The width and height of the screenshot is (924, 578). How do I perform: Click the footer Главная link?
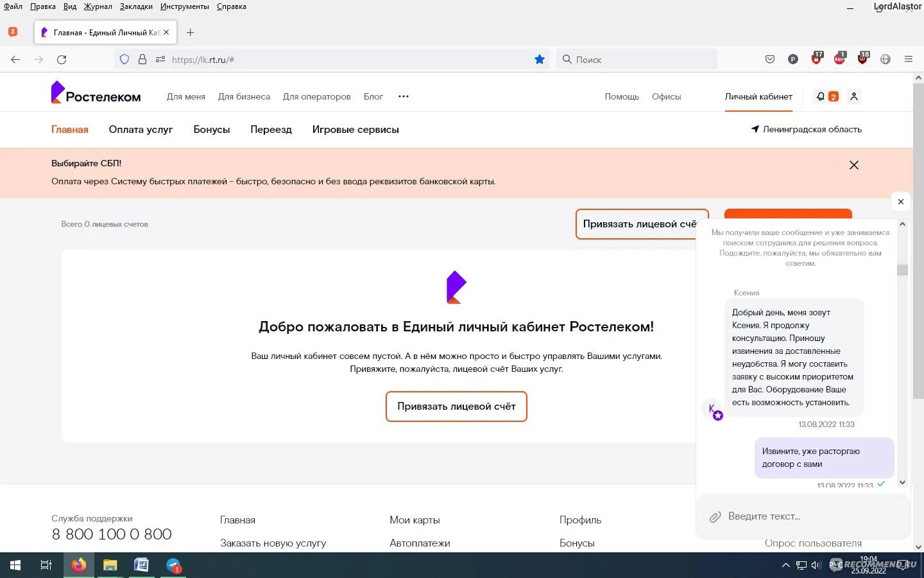coord(237,520)
